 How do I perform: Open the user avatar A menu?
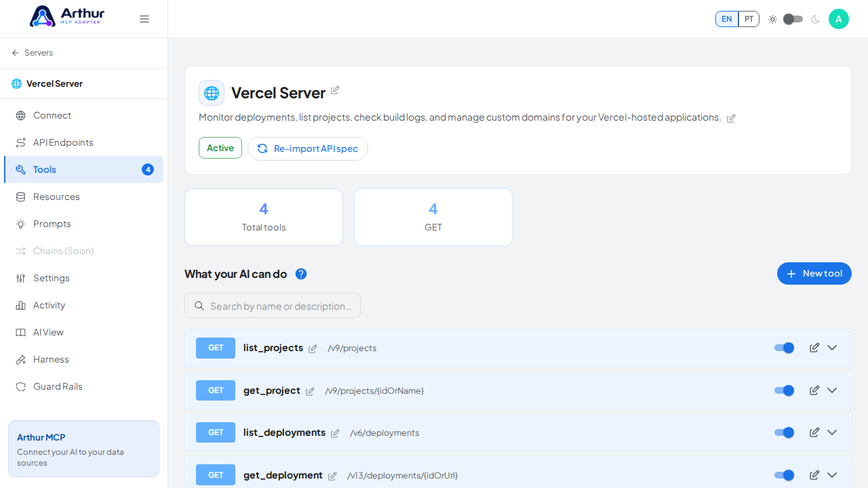[x=839, y=19]
